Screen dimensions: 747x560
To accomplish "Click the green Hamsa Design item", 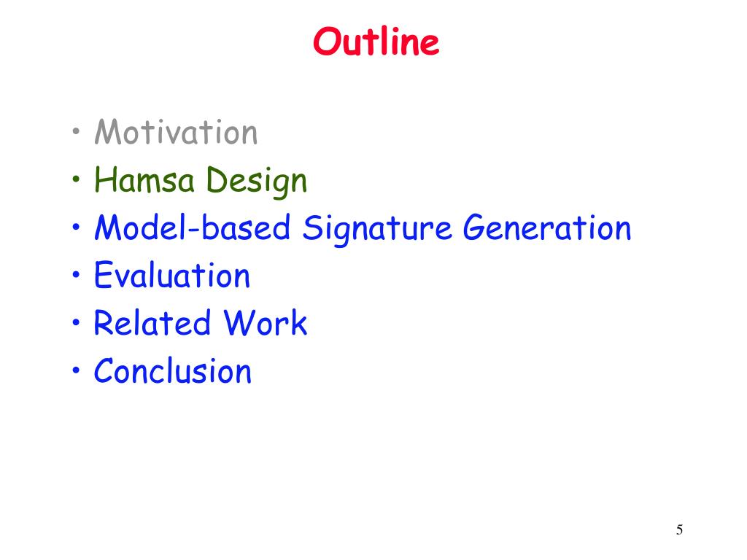I will pos(201,182).
